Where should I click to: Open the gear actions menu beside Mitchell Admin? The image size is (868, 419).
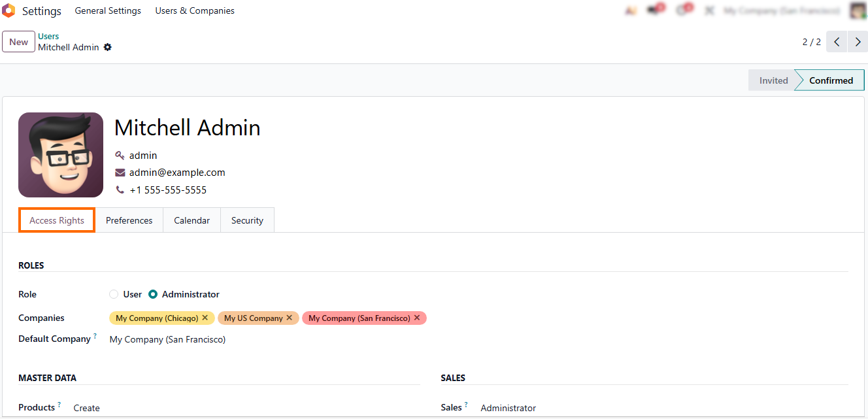108,47
